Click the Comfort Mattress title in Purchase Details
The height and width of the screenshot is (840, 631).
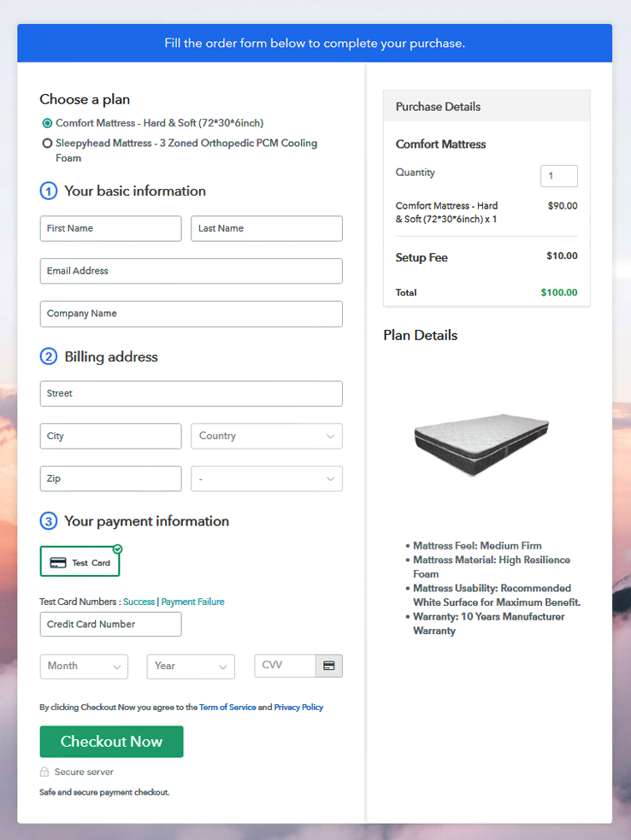(x=440, y=144)
